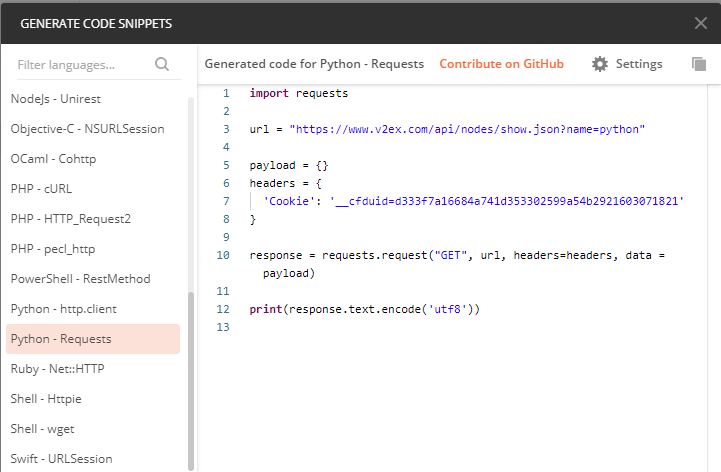Click the Settings label

[639, 64]
